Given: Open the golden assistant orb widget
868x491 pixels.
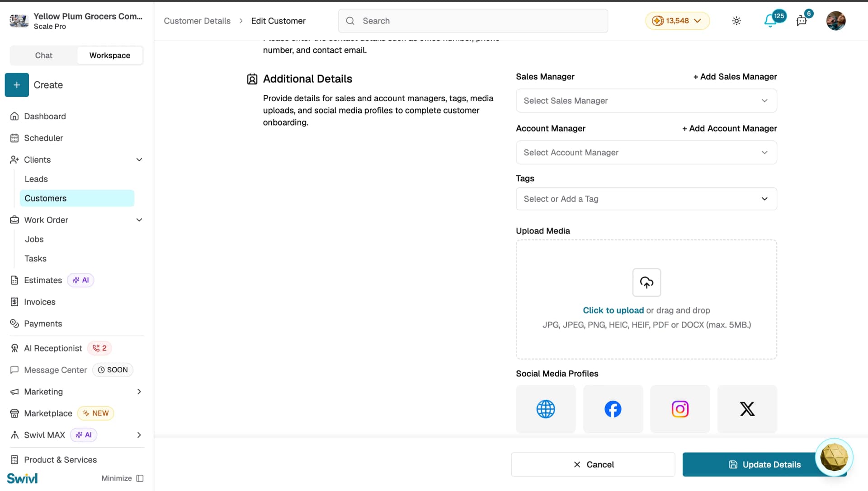Looking at the screenshot, I should point(834,457).
